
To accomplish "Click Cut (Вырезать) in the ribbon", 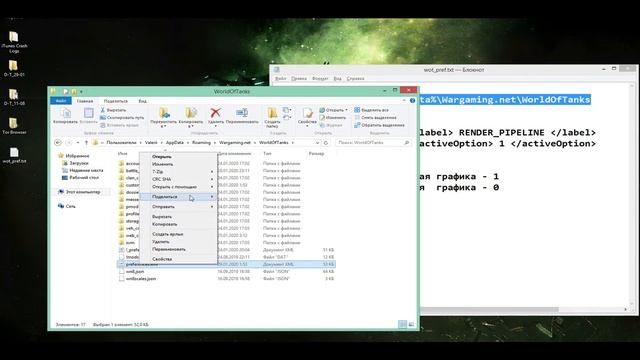I will coord(113,110).
